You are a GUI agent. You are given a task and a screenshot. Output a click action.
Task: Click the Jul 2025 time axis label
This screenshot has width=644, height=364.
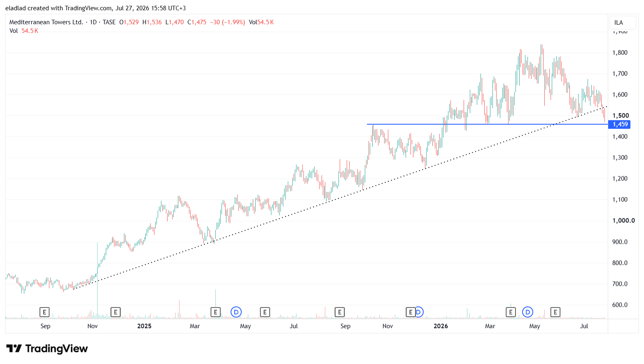[294, 326]
